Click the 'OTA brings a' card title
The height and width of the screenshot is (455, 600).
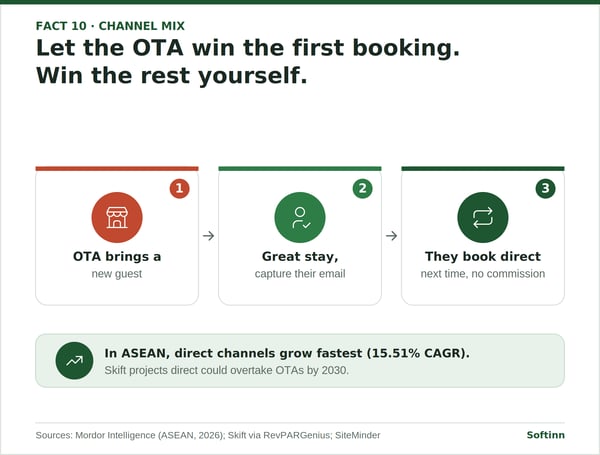pyautogui.click(x=117, y=256)
